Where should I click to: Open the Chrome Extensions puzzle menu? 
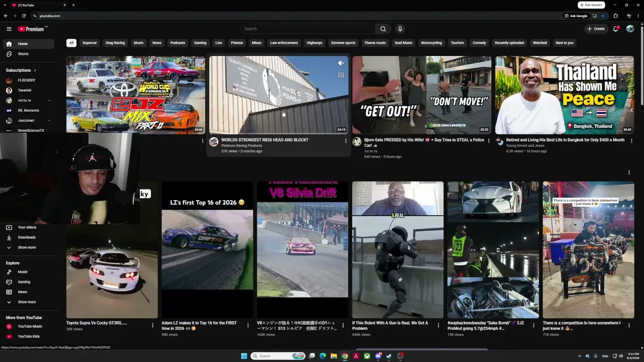616,16
